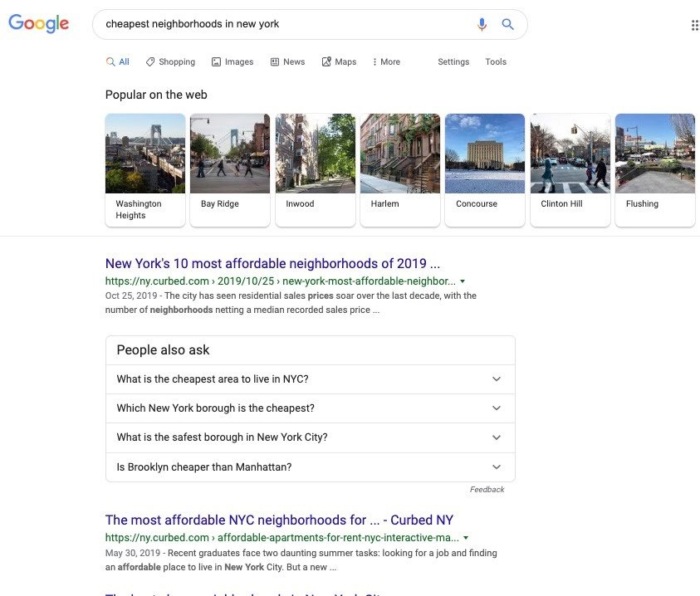Open the More search options menu
700x596 pixels.
(387, 61)
